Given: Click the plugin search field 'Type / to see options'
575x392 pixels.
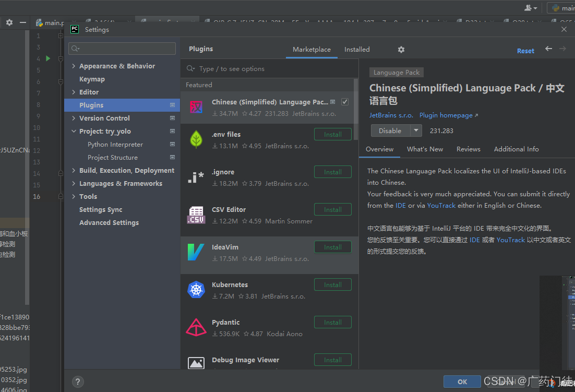Looking at the screenshot, I should click(x=269, y=68).
